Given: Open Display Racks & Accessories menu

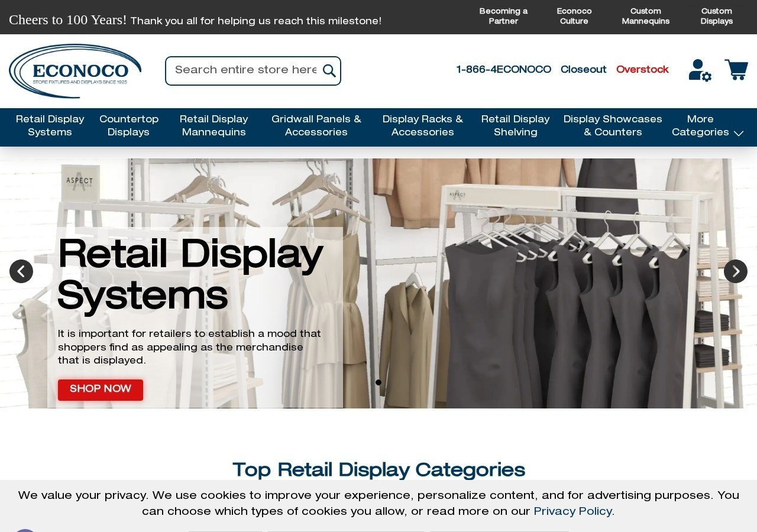Looking at the screenshot, I should point(423,126).
